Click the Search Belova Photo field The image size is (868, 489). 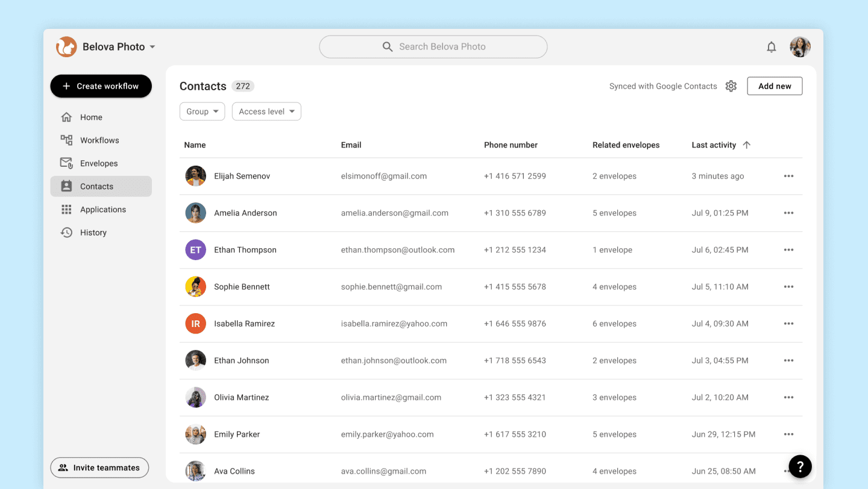tap(433, 47)
